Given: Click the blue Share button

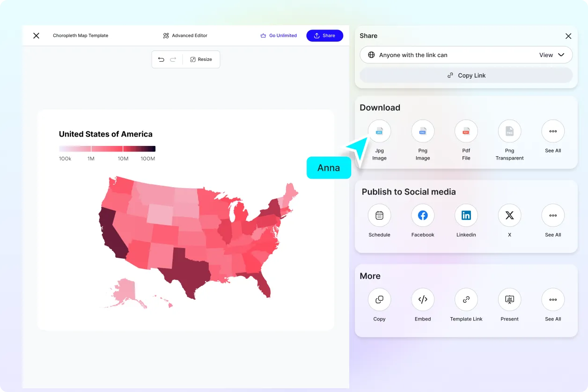Looking at the screenshot, I should [324, 36].
